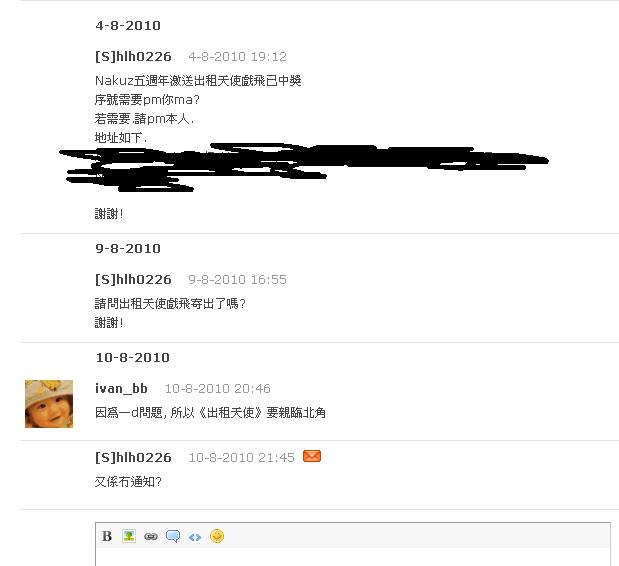Click the orange envelope message icon
Screen dimensions: 619x566
point(312,456)
